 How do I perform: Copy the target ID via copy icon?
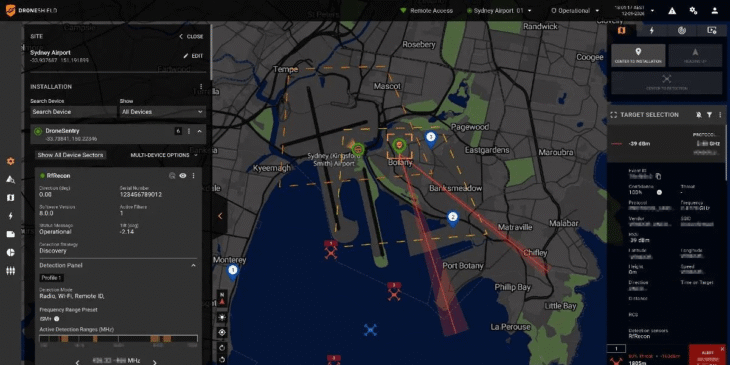tap(658, 176)
